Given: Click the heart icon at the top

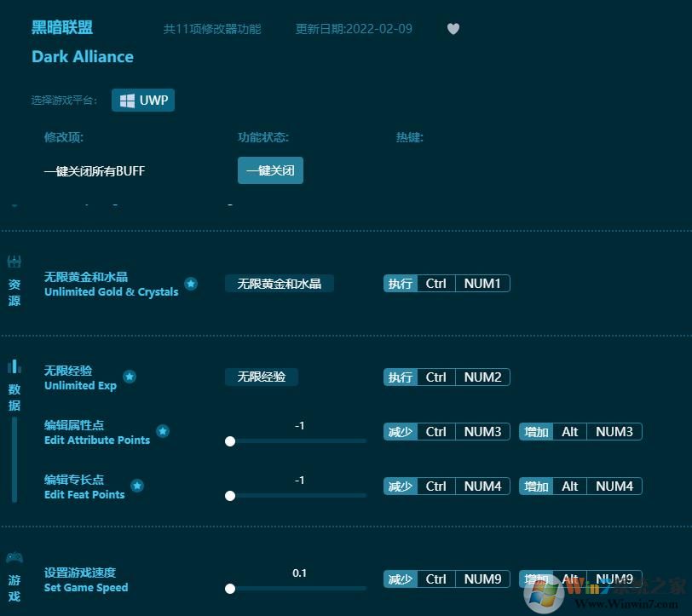Looking at the screenshot, I should pos(453,28).
